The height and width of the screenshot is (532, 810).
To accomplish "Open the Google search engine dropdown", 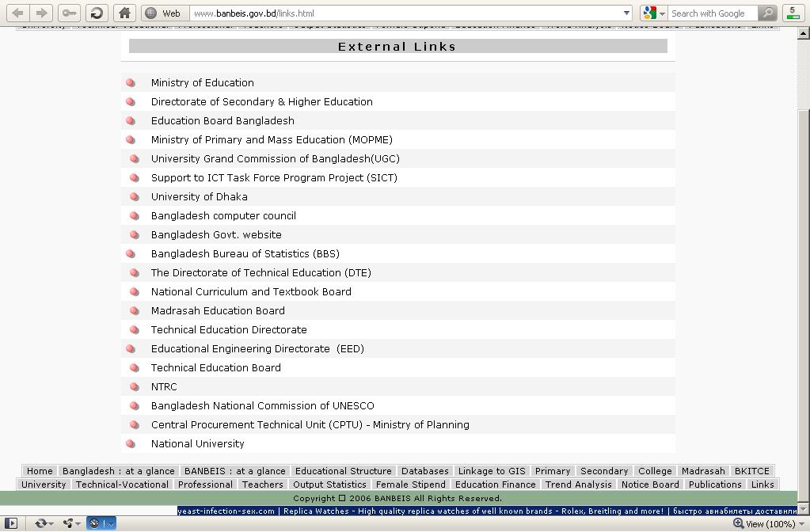I will [653, 13].
